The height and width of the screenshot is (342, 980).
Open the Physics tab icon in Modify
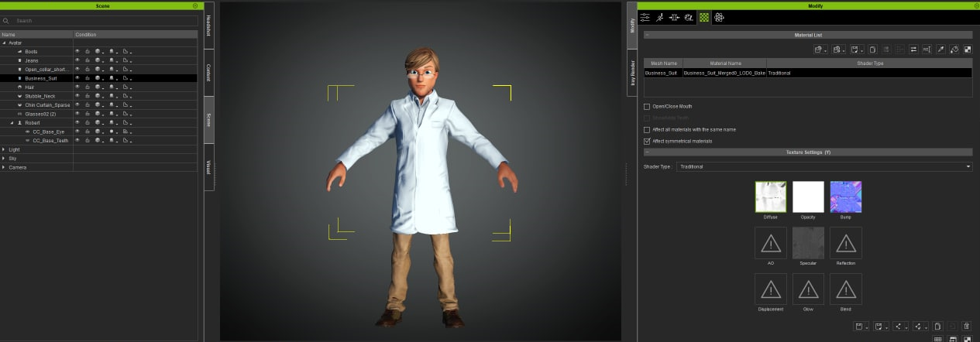click(689, 17)
